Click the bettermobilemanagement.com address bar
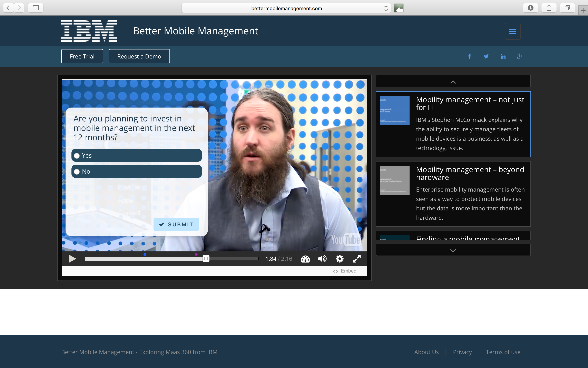Image resolution: width=588 pixels, height=368 pixels. tap(286, 8)
